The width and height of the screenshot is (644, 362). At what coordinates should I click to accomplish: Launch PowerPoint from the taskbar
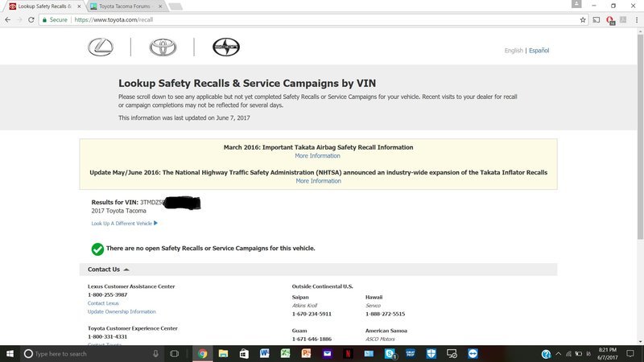click(x=306, y=353)
